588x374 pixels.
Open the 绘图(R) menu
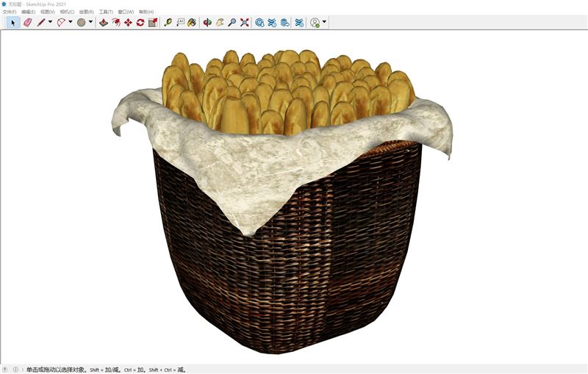tap(87, 12)
